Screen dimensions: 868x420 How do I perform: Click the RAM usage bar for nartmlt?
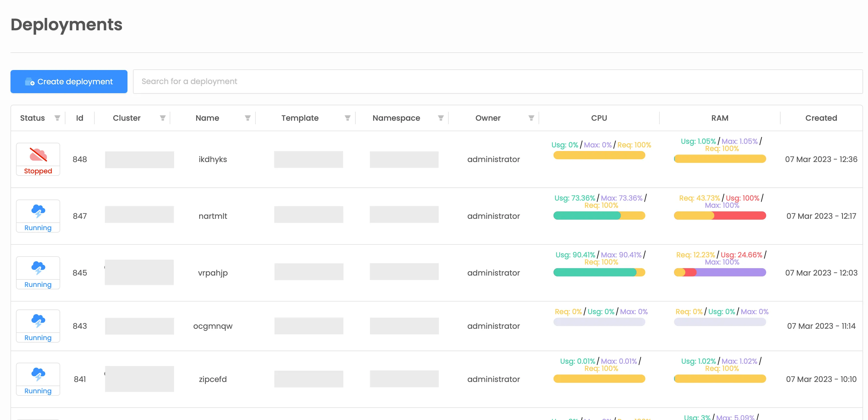(720, 216)
